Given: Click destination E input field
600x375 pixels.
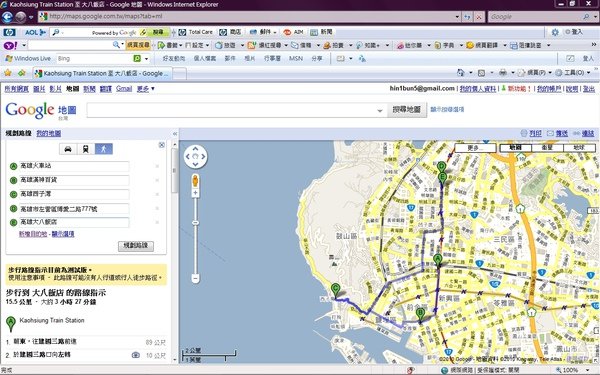Looking at the screenshot, I should 74,222.
